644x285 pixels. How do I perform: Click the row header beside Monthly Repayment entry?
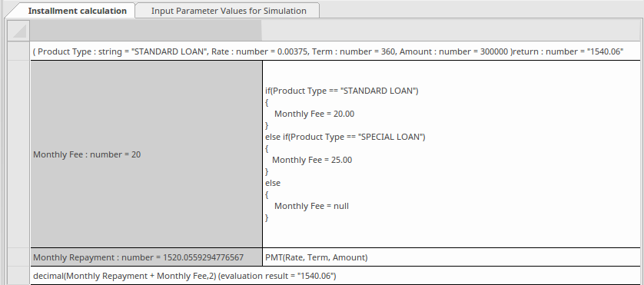[x=19, y=257]
